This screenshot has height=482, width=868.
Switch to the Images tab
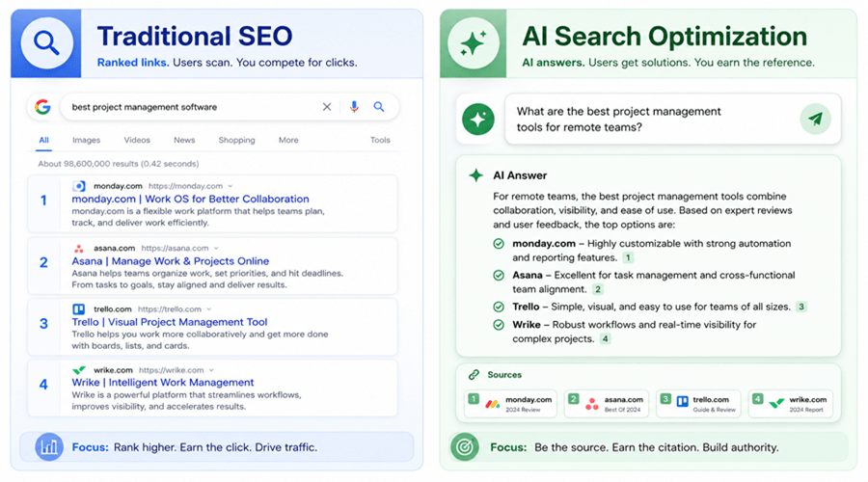(x=87, y=140)
